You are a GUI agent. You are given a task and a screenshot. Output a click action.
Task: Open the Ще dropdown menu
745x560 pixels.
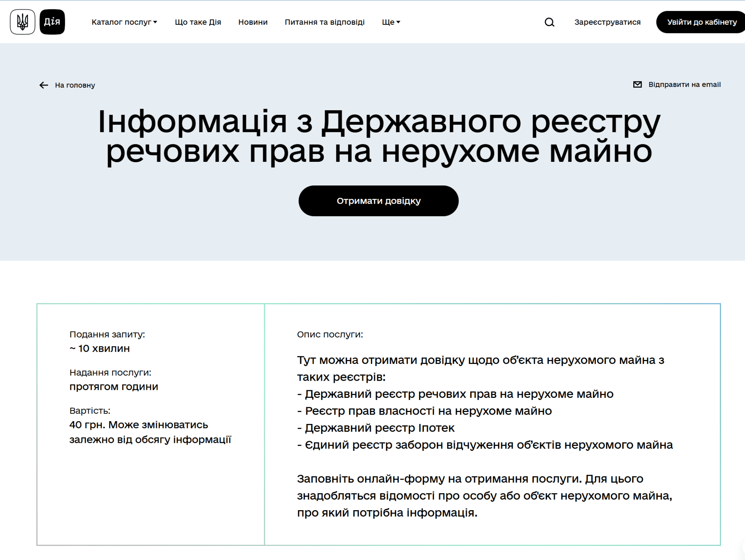click(391, 22)
